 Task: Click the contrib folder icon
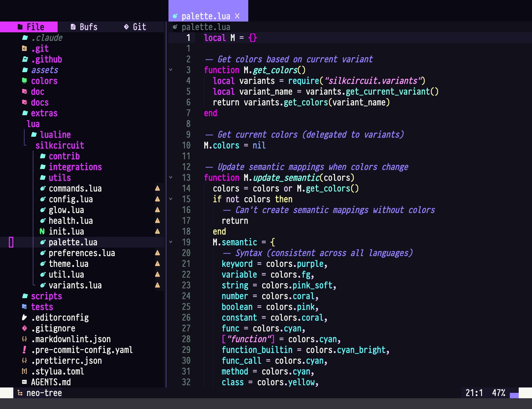(43, 156)
